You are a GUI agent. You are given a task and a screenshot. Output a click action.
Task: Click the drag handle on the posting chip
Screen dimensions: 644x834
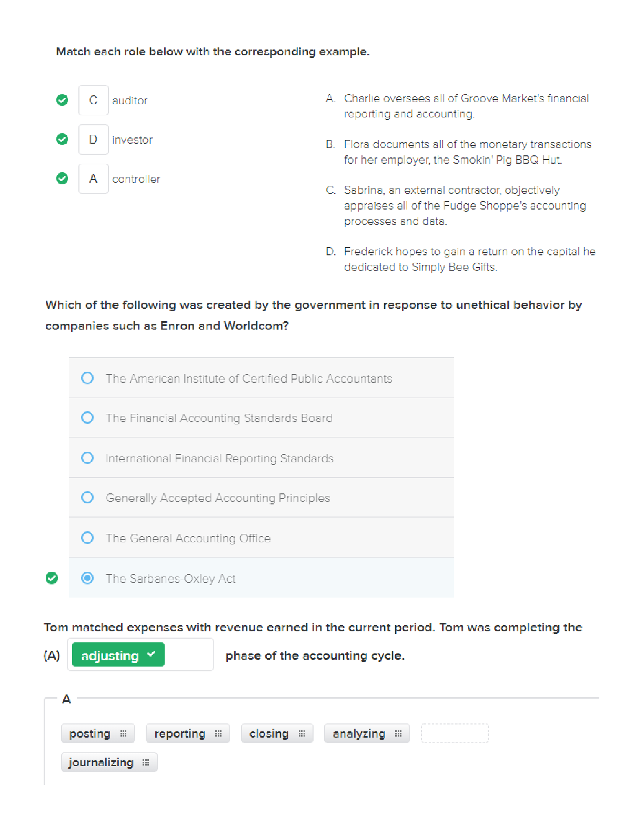point(124,733)
